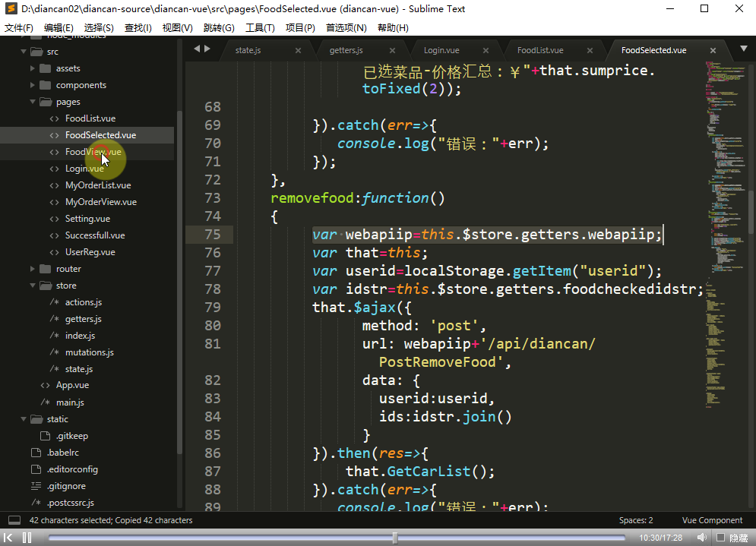This screenshot has height=546, width=756.
Task: Open the 项目(P) menu
Action: pyautogui.click(x=300, y=28)
